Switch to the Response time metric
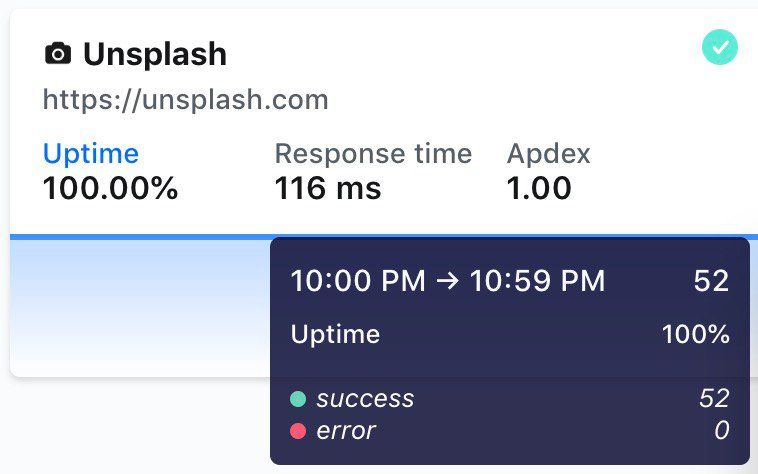 point(373,153)
